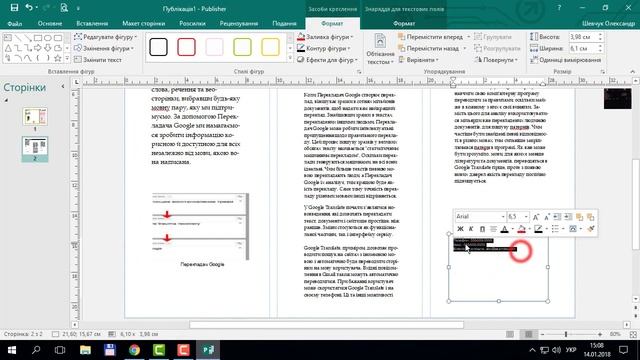Click bring forward icon in the mini toolbar
Image resolution: width=640 pixels, height=360 pixels.
pos(580,217)
